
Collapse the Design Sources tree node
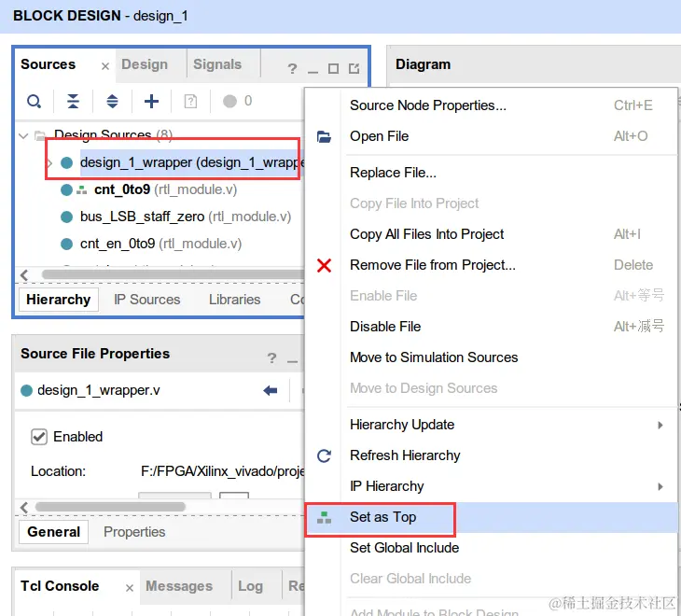23,136
